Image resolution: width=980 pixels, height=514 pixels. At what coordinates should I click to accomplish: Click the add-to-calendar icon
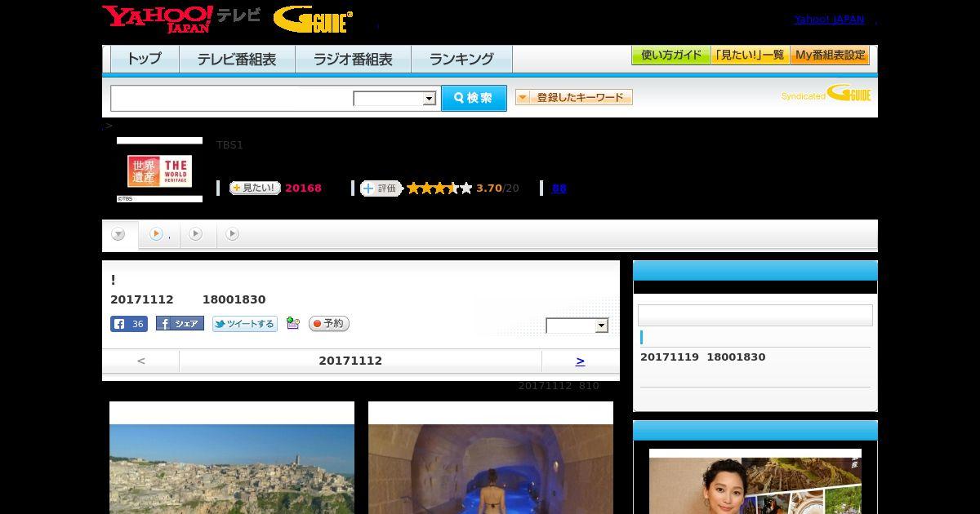pyautogui.click(x=293, y=324)
